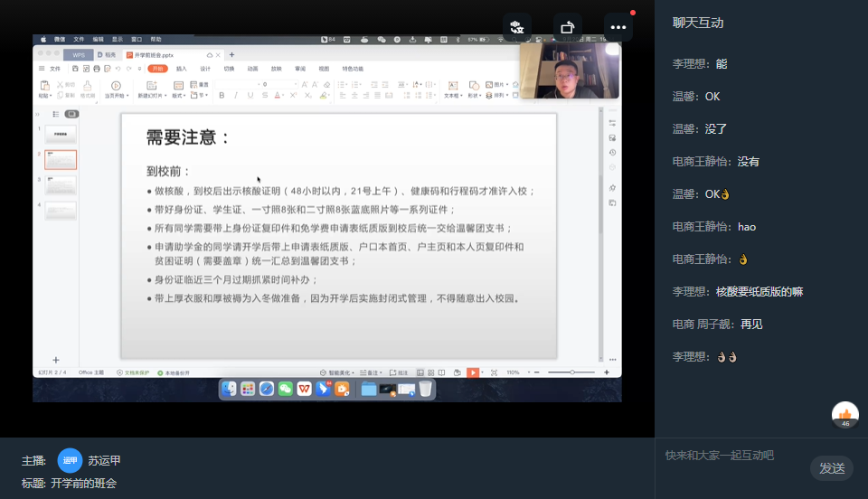This screenshot has height=499, width=868.
Task: Open the quick access toolbar customize dropdown
Action: point(139,69)
